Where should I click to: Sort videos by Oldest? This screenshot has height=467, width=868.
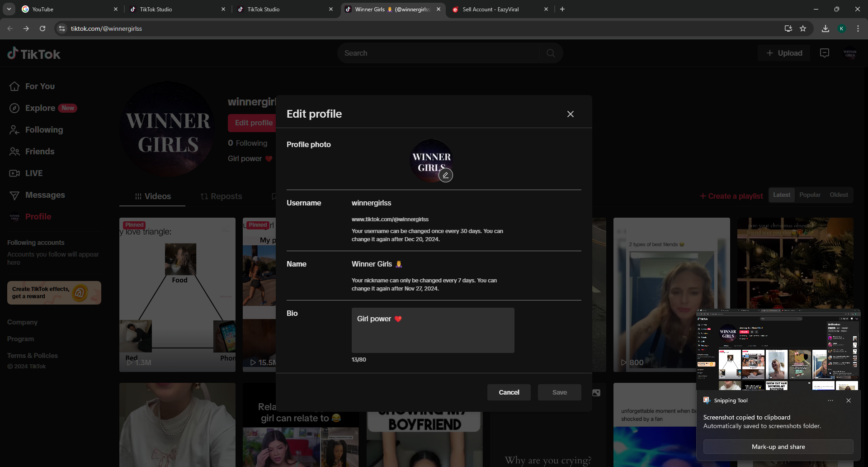839,195
